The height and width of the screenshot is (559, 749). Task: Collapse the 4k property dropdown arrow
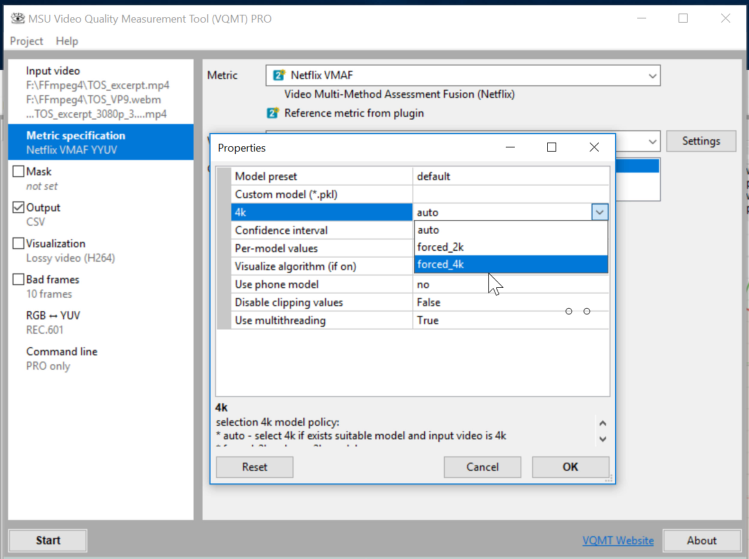[599, 212]
